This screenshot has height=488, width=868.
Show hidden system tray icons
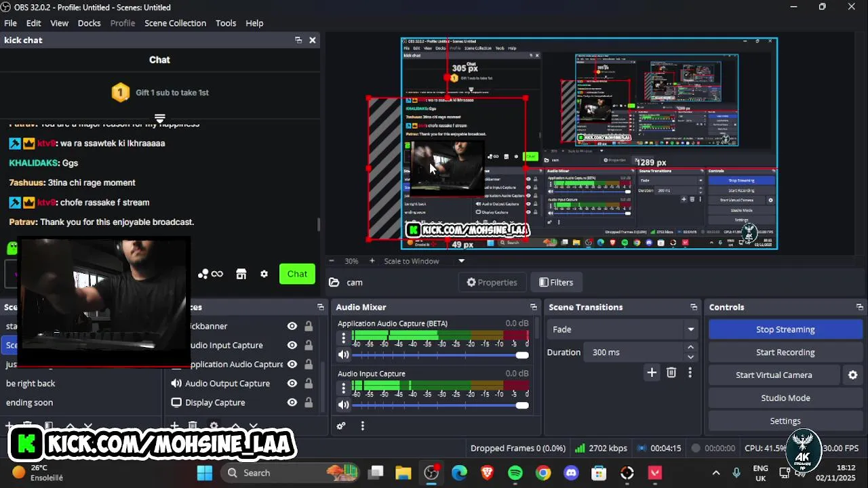click(x=715, y=473)
